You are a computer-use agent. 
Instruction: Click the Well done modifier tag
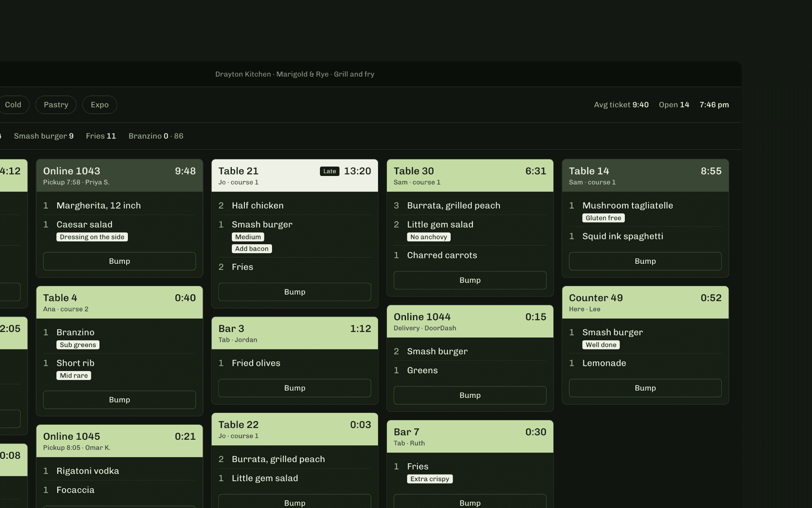tap(601, 345)
